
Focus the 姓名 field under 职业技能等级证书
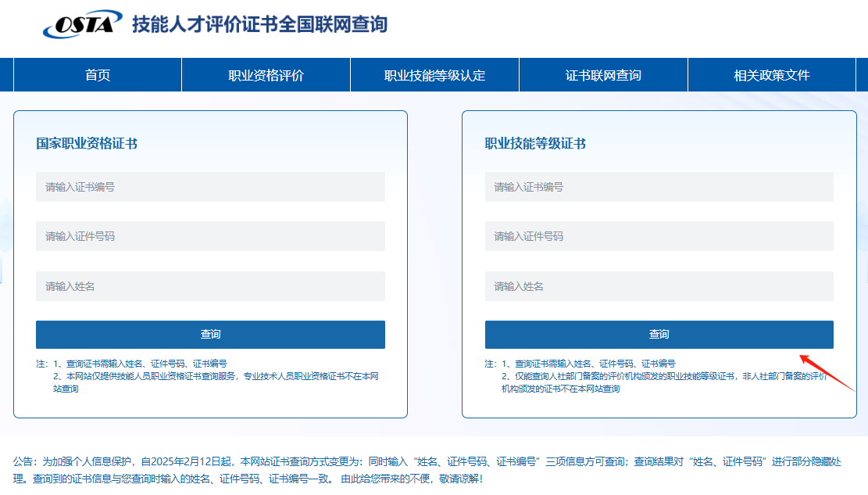pos(659,286)
